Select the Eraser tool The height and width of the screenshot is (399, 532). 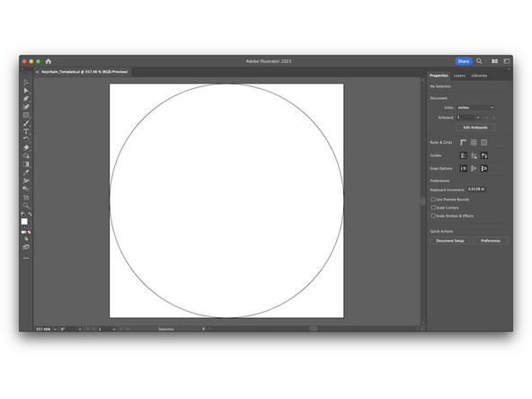[26, 147]
